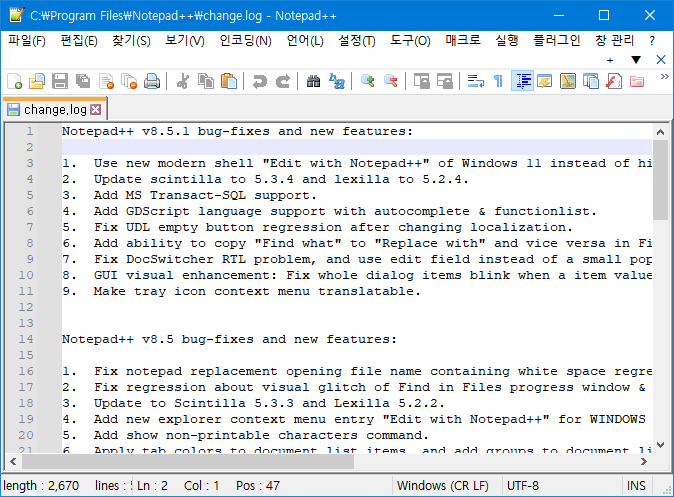Open the 보기(V) menu
This screenshot has width=674, height=497.
click(x=185, y=41)
